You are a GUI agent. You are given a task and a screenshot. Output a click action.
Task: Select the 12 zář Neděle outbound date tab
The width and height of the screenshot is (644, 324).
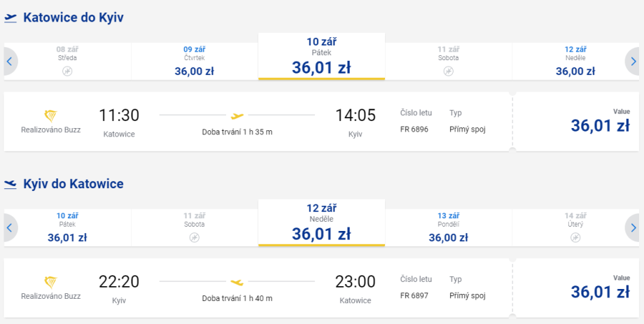(575, 62)
